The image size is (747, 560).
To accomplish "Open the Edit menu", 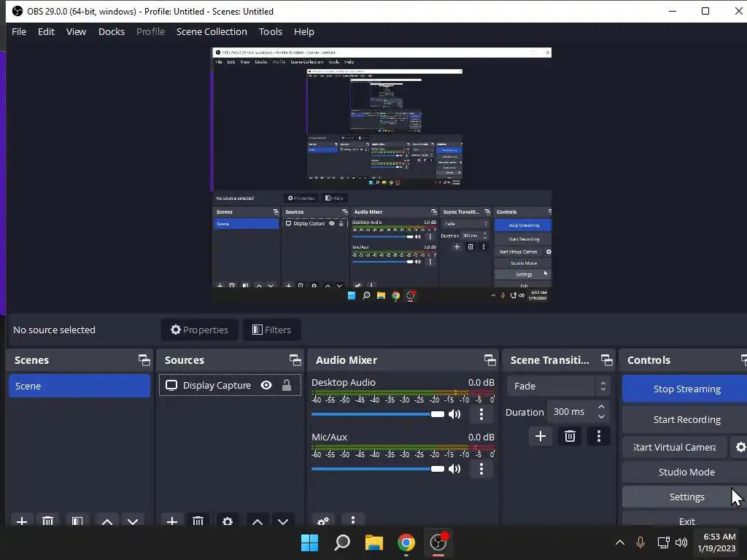I will [x=46, y=31].
